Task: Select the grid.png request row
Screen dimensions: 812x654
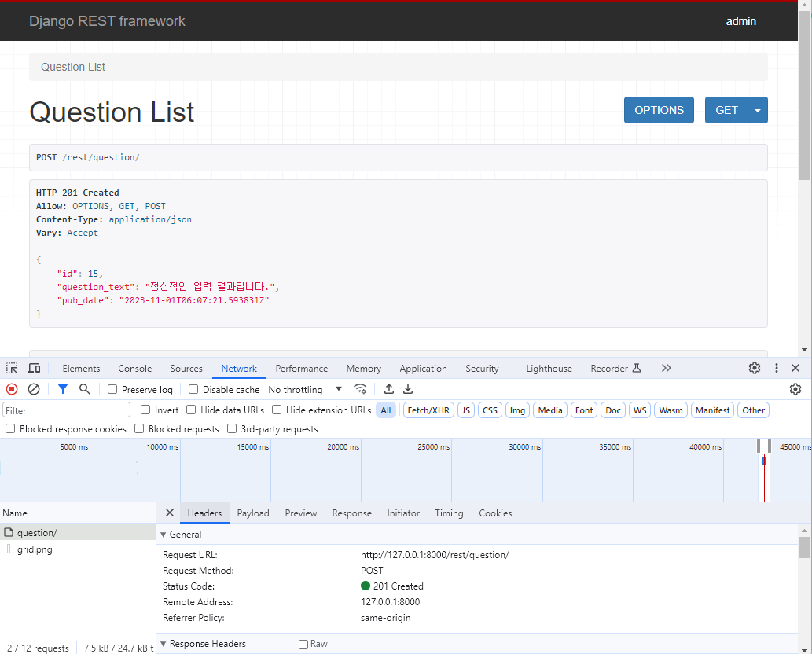Action: tap(78, 549)
